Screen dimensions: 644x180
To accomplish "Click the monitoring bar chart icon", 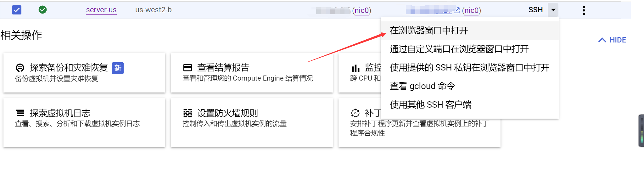I will [355, 68].
